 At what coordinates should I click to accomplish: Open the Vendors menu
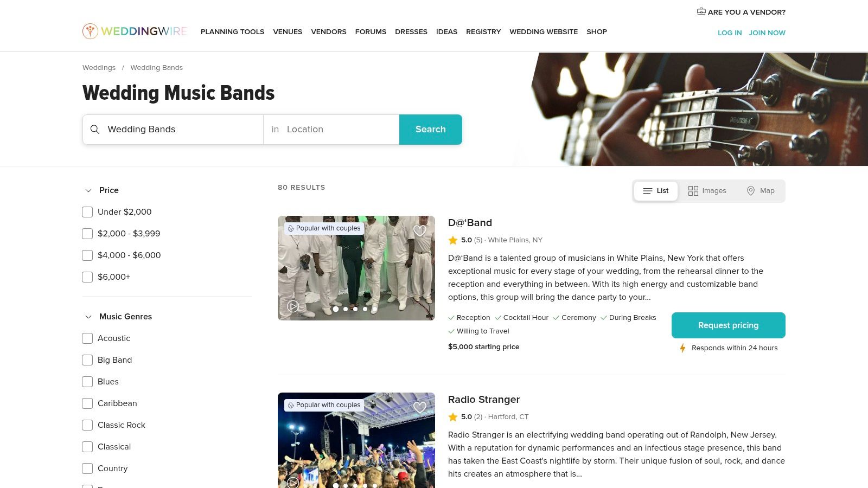click(329, 32)
